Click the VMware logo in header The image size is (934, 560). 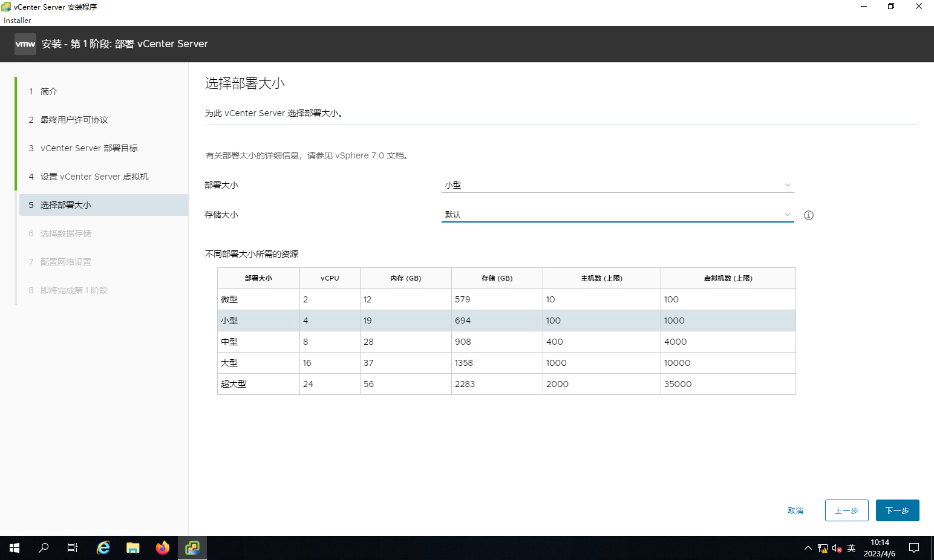point(25,44)
